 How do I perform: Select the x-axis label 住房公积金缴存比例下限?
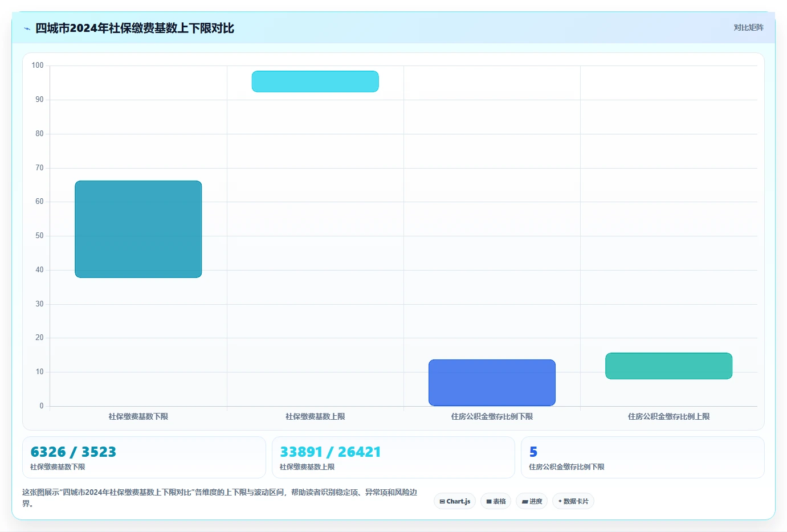(492, 416)
